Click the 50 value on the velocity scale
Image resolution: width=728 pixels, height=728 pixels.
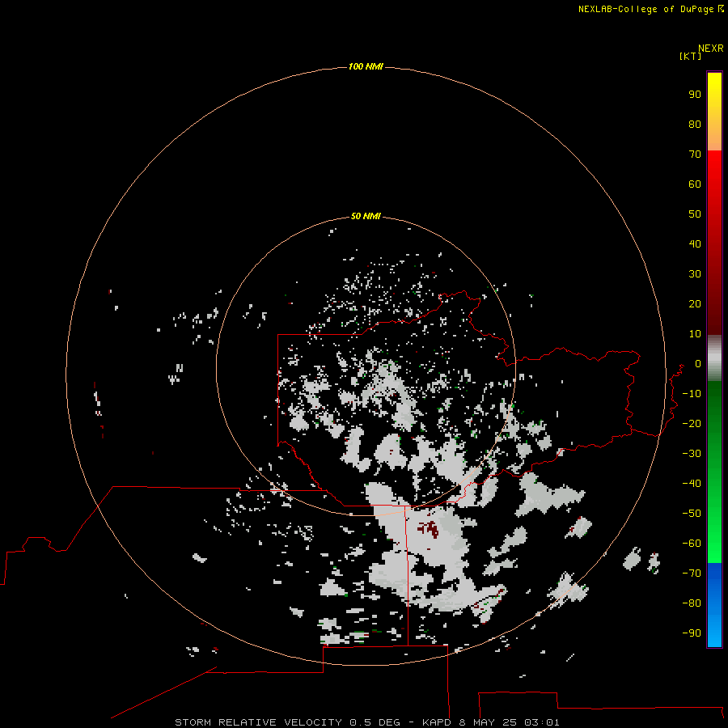695,214
